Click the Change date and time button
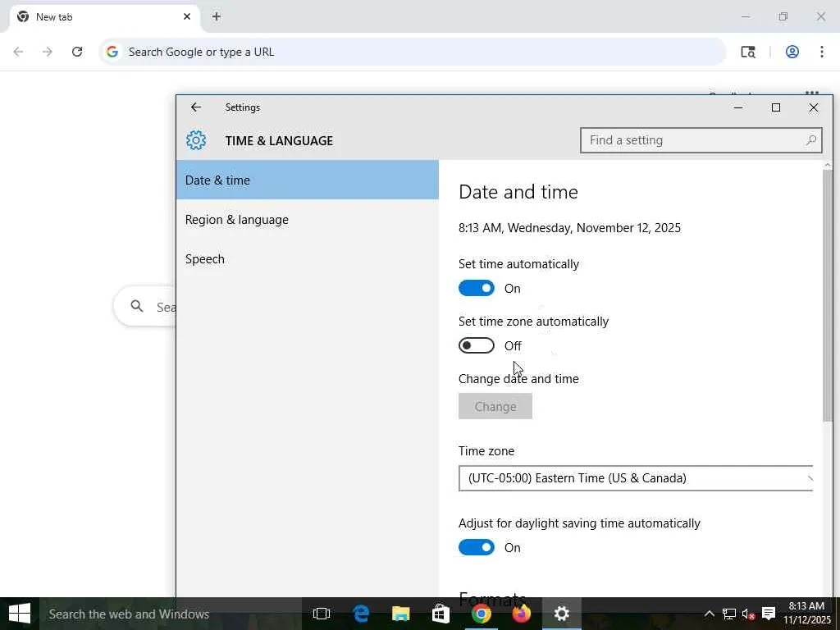840x630 pixels. click(x=495, y=407)
